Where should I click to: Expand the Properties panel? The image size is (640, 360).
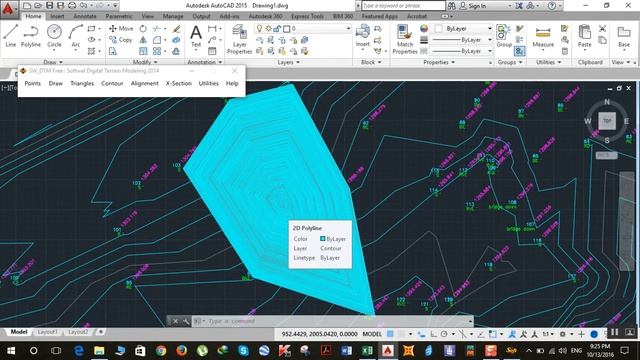coord(439,62)
